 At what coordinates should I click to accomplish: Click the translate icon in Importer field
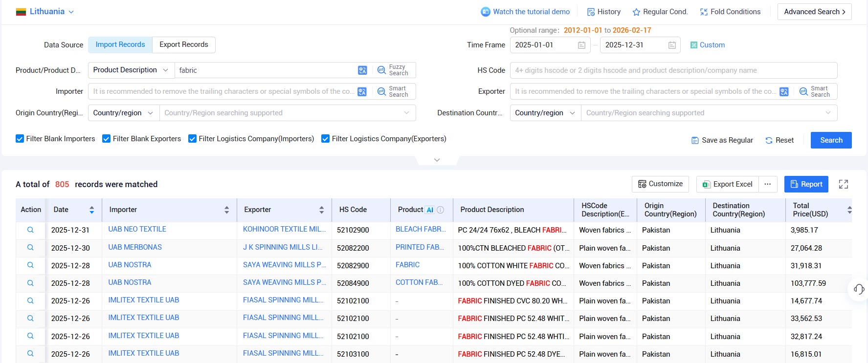coord(362,91)
